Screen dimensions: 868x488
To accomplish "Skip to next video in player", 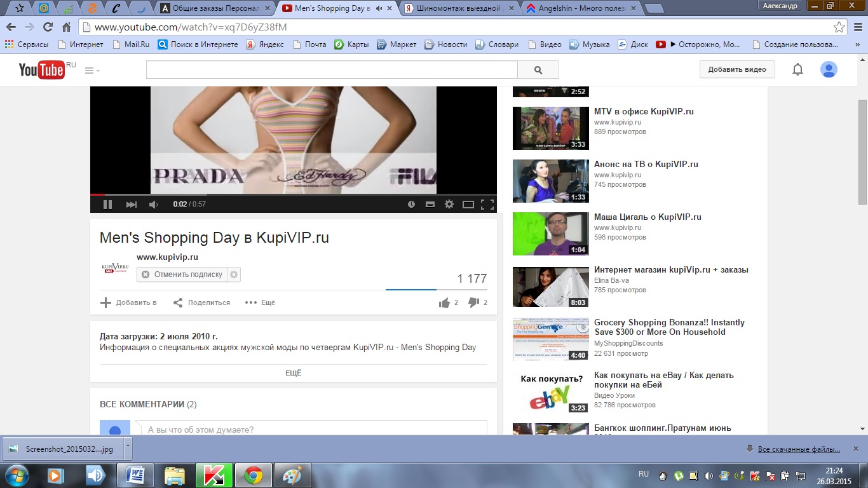I will [132, 205].
